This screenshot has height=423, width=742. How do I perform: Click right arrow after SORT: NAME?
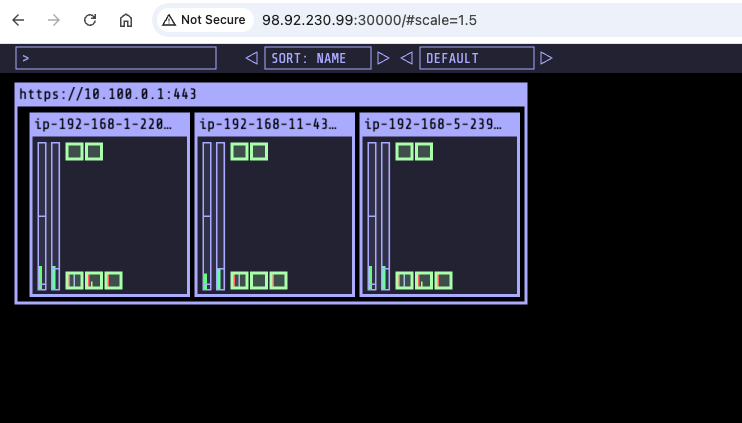coord(383,58)
